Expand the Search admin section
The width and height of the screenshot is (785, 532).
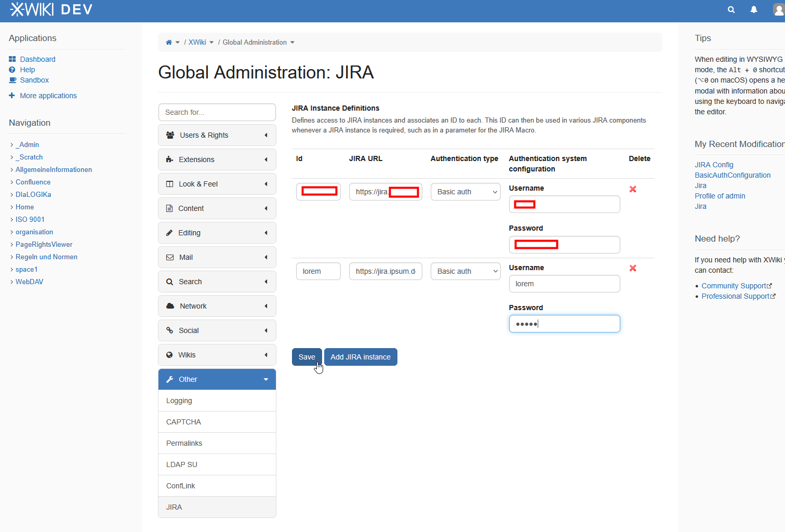217,282
